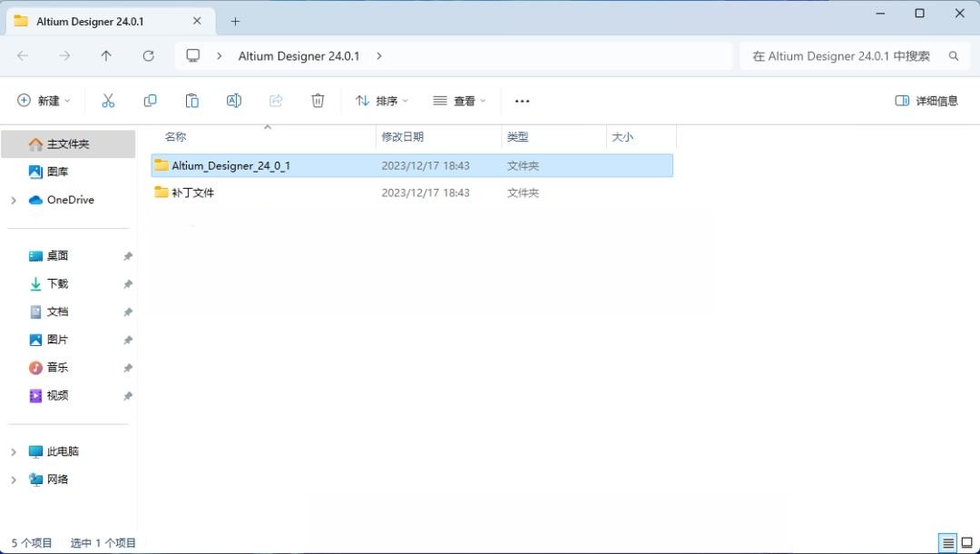Switch to large icons view in status bar
The width and height of the screenshot is (980, 554).
(967, 543)
